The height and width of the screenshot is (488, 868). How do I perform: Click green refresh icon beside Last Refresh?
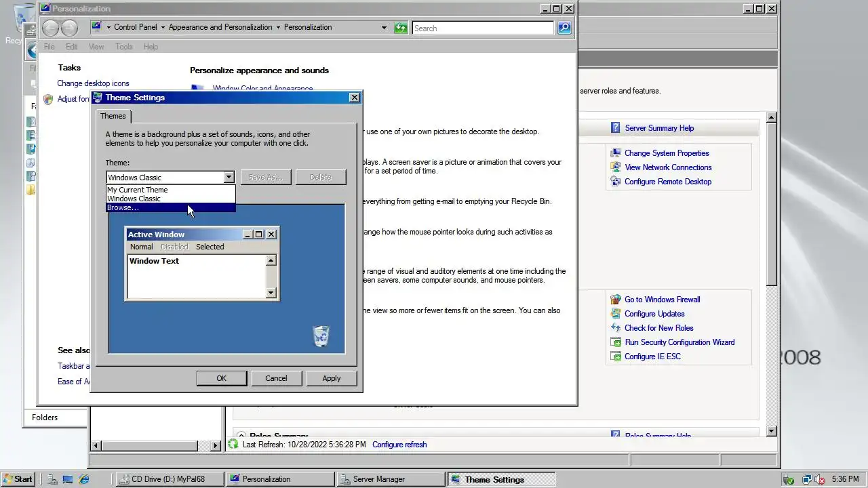pyautogui.click(x=233, y=444)
